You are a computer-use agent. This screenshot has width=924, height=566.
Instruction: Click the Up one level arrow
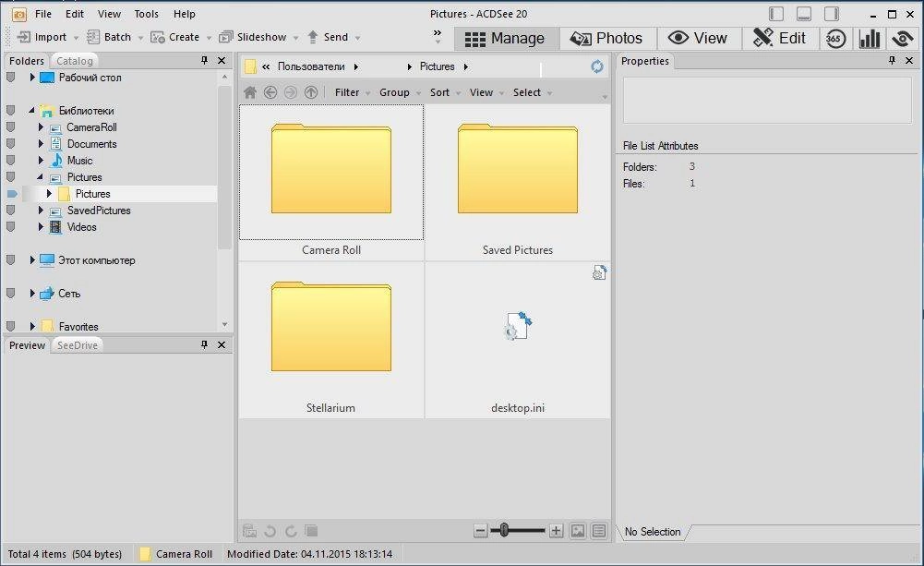pyautogui.click(x=311, y=92)
